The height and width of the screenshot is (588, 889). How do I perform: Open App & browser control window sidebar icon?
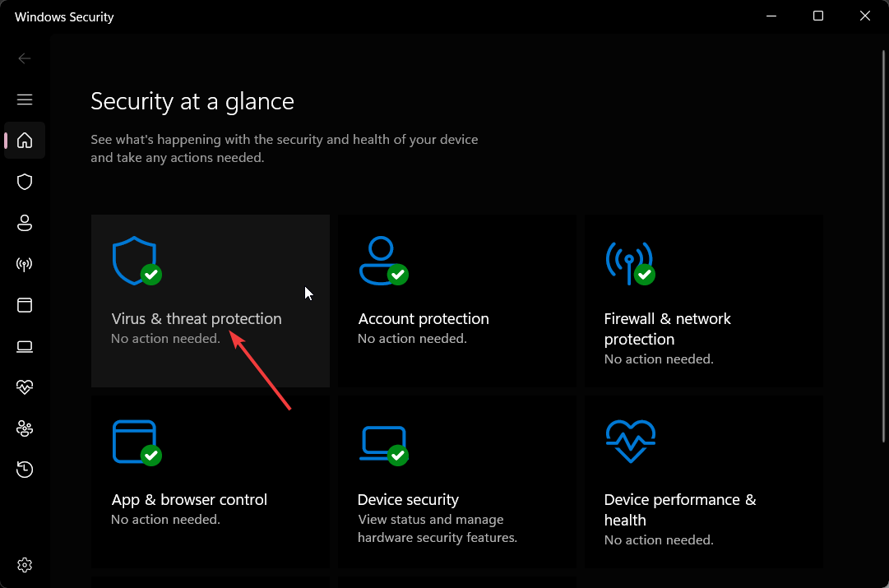point(25,305)
